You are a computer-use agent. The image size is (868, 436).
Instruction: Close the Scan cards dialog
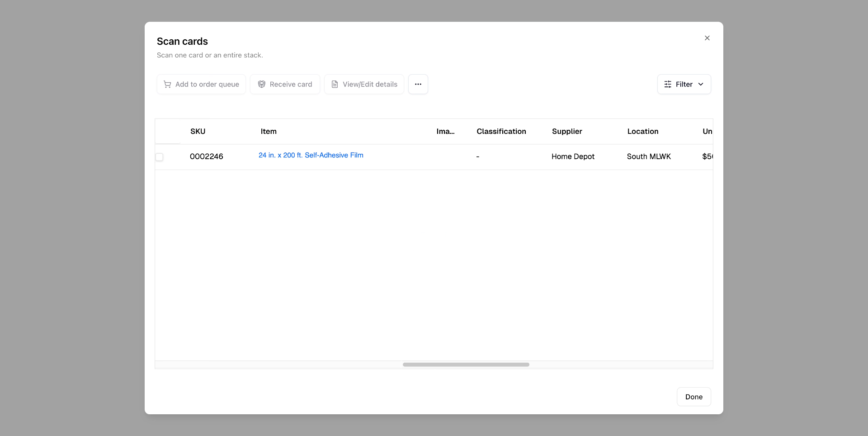(707, 38)
